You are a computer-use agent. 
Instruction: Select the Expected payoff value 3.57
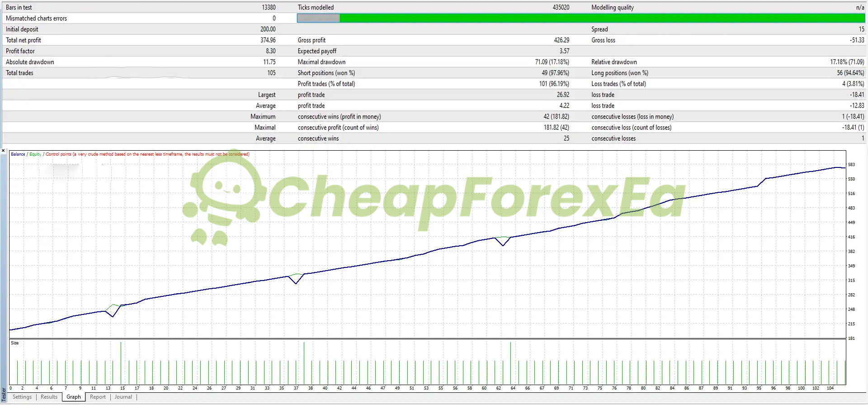(x=564, y=51)
